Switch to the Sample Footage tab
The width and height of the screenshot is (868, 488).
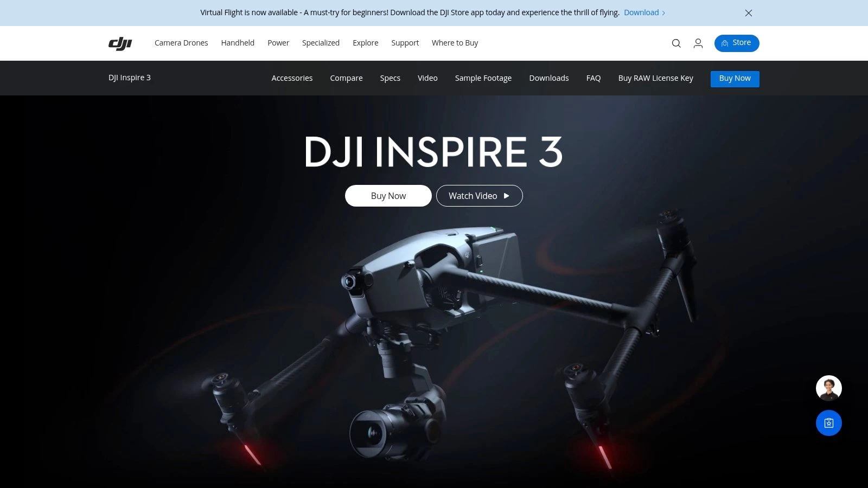coord(483,78)
